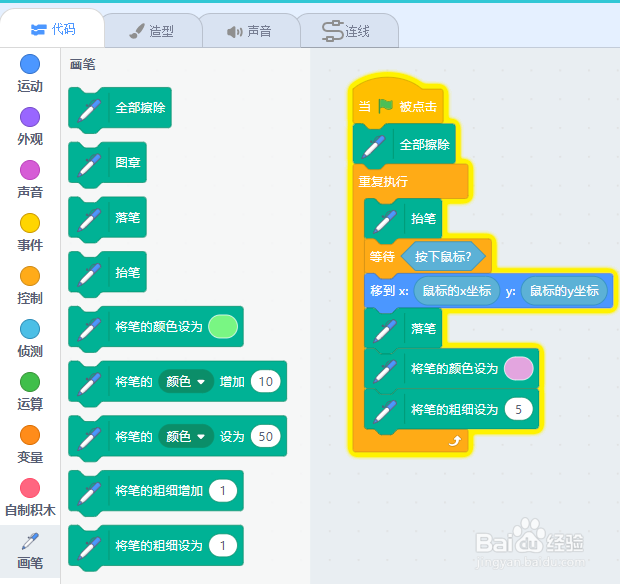Select the 运算 category green circle
The width and height of the screenshot is (620, 584).
click(x=30, y=382)
